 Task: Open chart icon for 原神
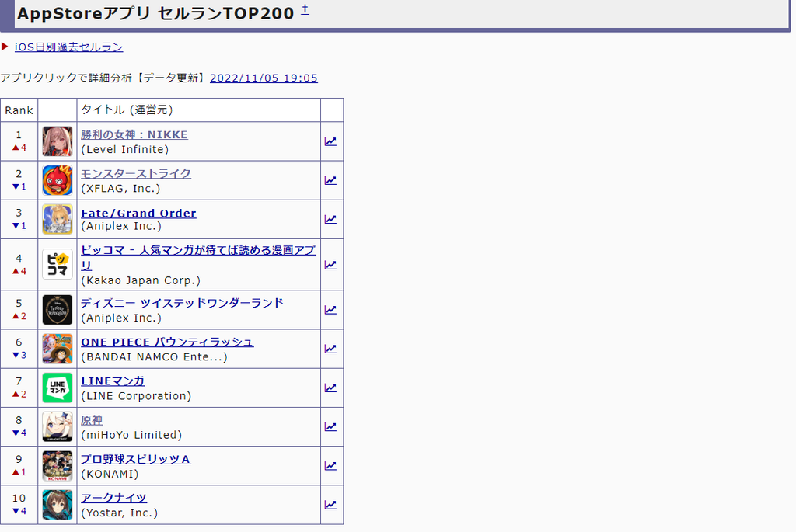(330, 426)
